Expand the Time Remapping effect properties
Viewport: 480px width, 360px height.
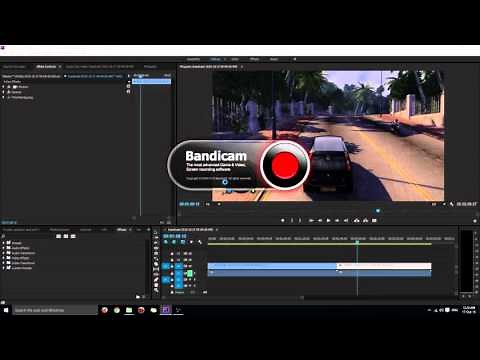4,97
